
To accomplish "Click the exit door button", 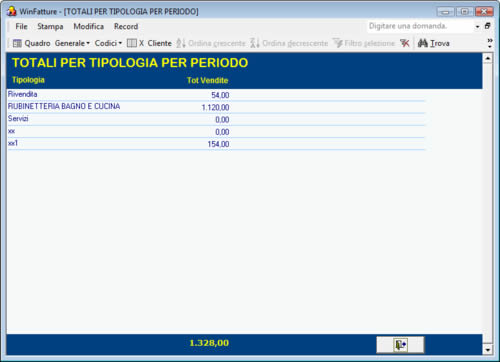I will click(x=400, y=344).
